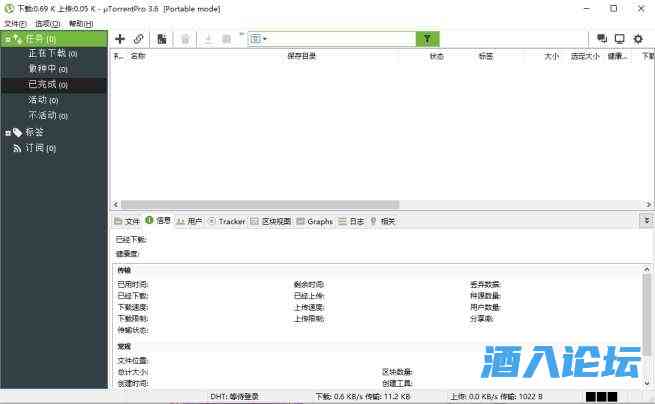Click the devices monitor icon in toolbar
The height and width of the screenshot is (404, 655).
tap(619, 39)
